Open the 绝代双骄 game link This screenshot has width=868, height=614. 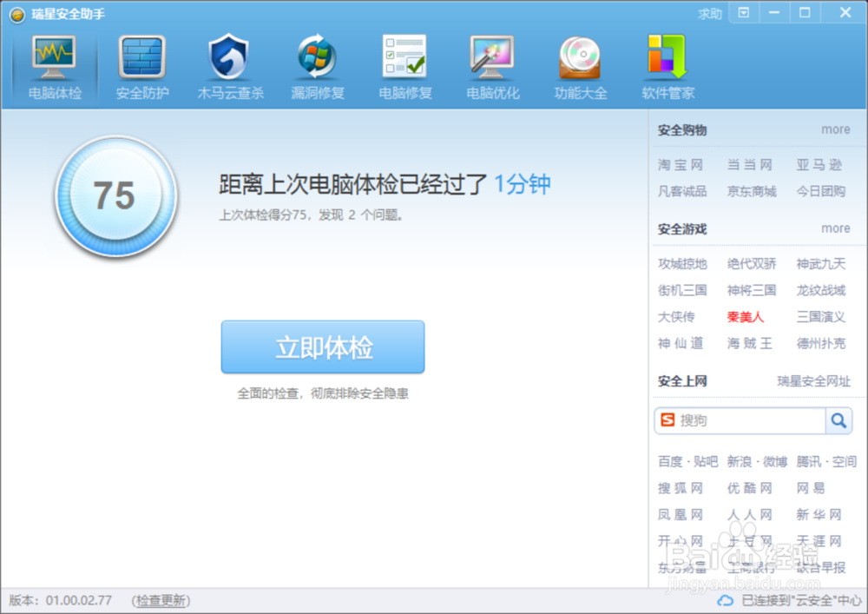click(x=752, y=264)
